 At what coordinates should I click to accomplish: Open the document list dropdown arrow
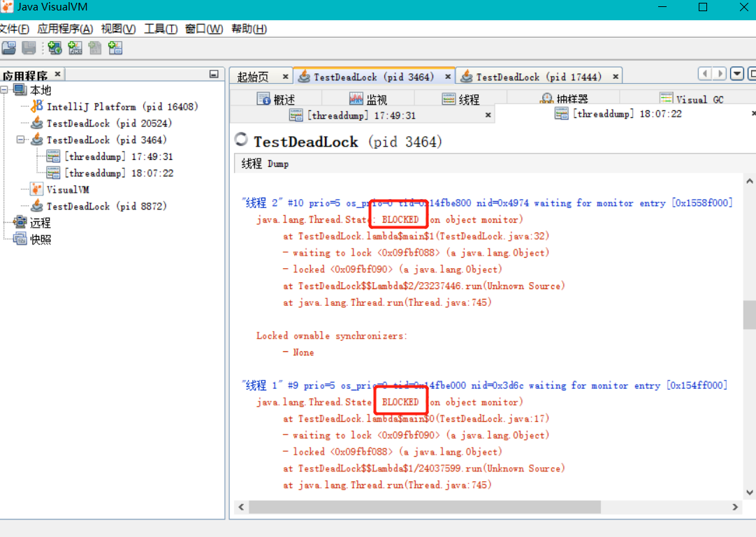click(x=736, y=74)
